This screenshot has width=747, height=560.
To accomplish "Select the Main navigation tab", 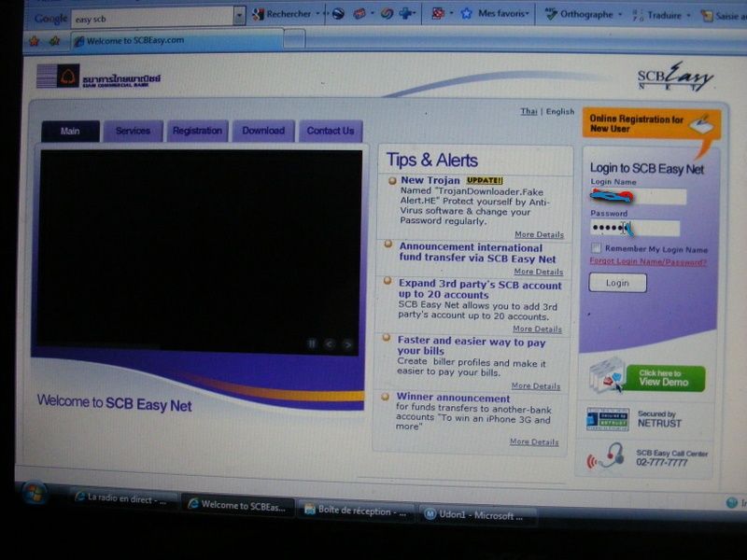I will pyautogui.click(x=71, y=131).
